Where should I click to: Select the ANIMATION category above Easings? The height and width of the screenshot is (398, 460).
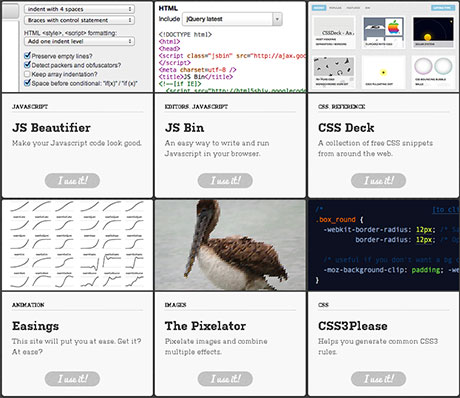point(28,305)
